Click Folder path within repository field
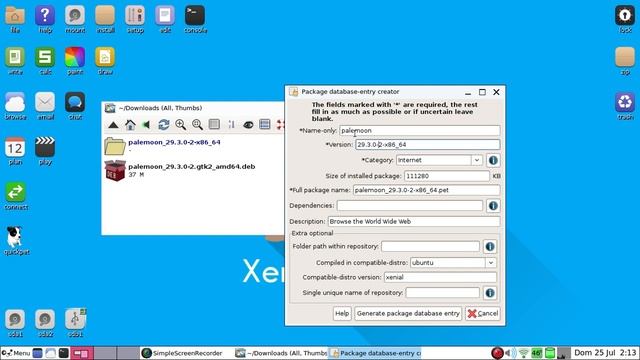The image size is (640, 360). pos(430,247)
